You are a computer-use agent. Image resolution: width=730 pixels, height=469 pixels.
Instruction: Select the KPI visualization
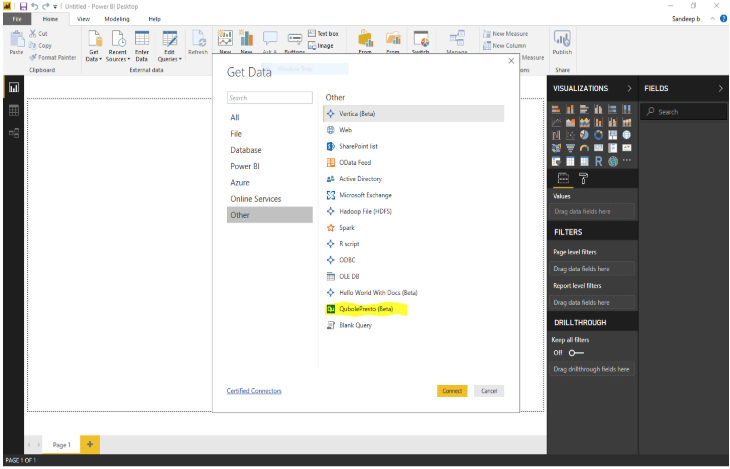627,148
